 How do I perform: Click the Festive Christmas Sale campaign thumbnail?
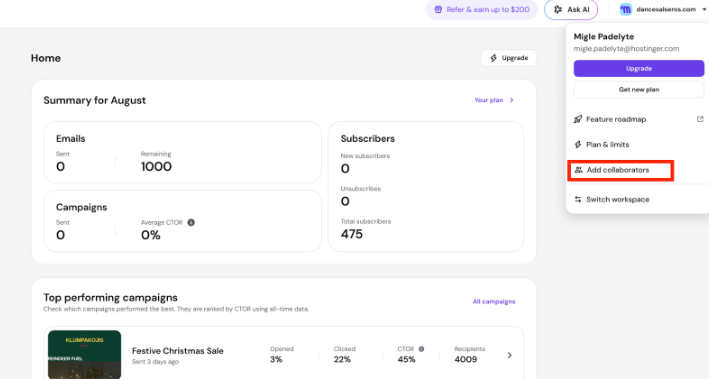pos(85,354)
